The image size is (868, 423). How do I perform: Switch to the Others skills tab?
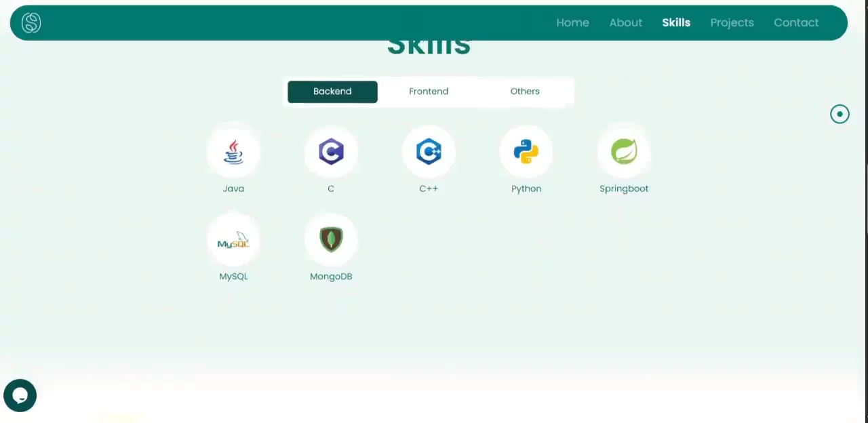coord(525,92)
